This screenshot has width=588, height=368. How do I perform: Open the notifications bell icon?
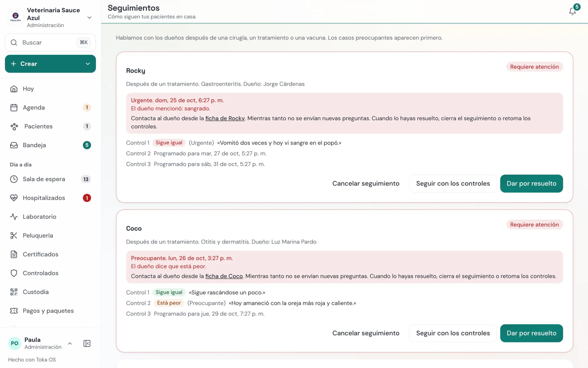pos(572,11)
